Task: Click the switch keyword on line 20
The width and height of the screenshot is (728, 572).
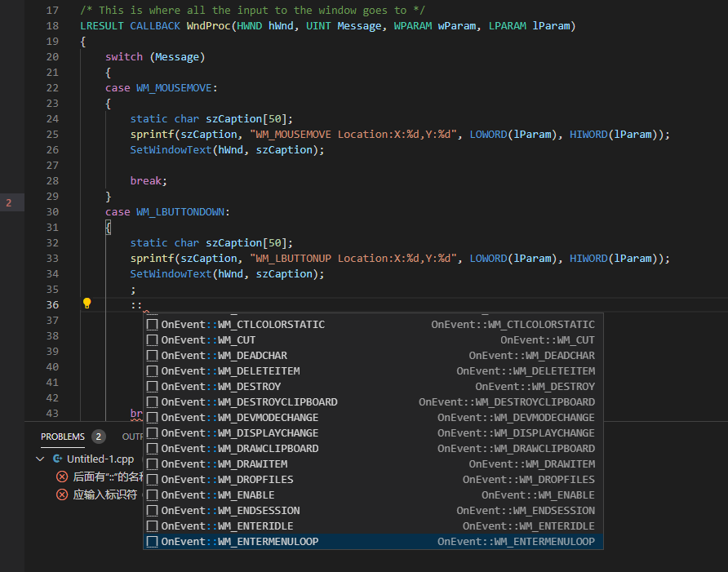Action: click(x=124, y=56)
